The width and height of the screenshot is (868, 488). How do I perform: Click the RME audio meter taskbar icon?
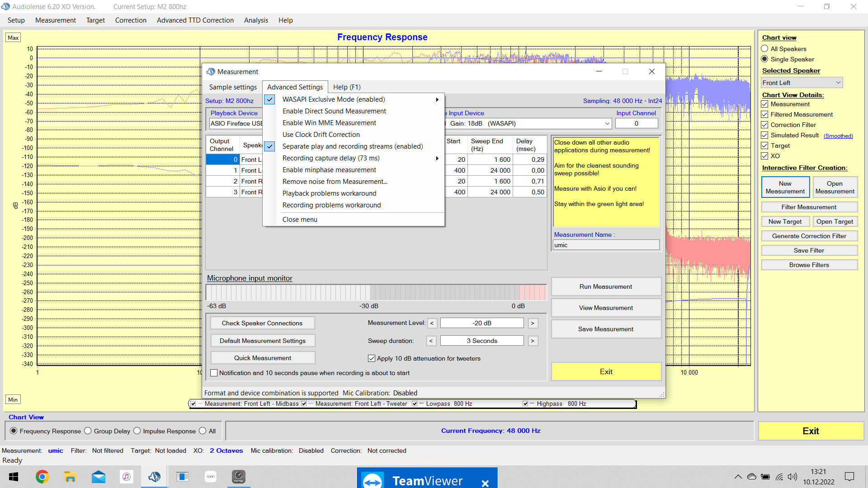tap(238, 477)
